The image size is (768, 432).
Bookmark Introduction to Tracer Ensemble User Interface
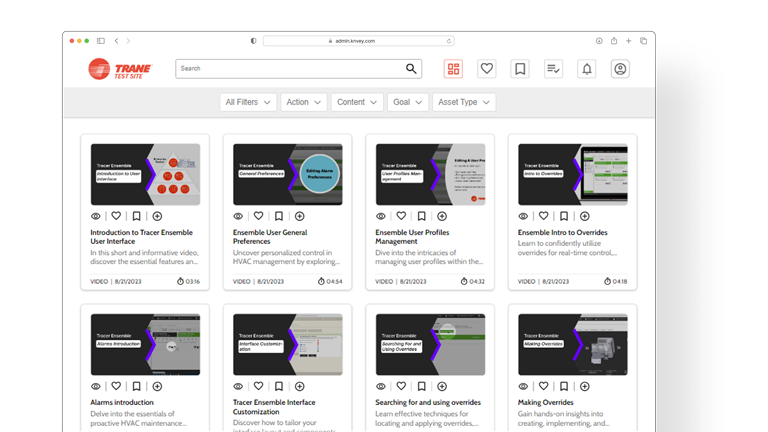coord(137,216)
